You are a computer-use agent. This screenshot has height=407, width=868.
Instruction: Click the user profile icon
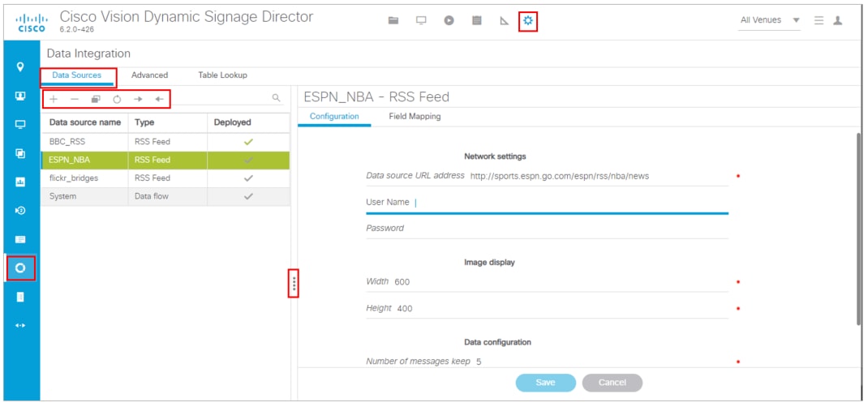(x=837, y=20)
